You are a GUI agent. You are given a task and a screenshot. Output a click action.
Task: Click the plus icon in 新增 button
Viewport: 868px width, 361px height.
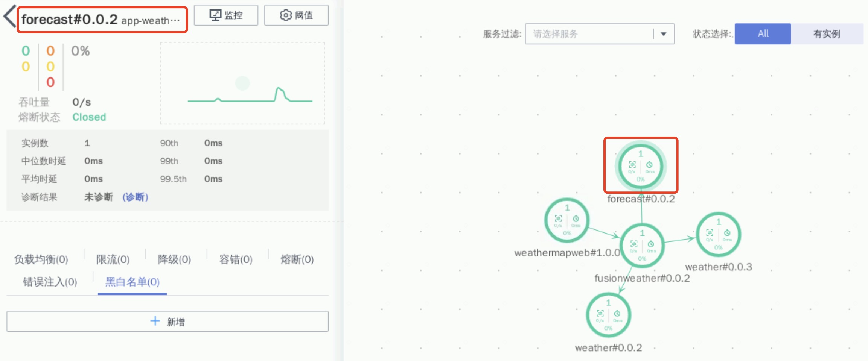pos(155,321)
